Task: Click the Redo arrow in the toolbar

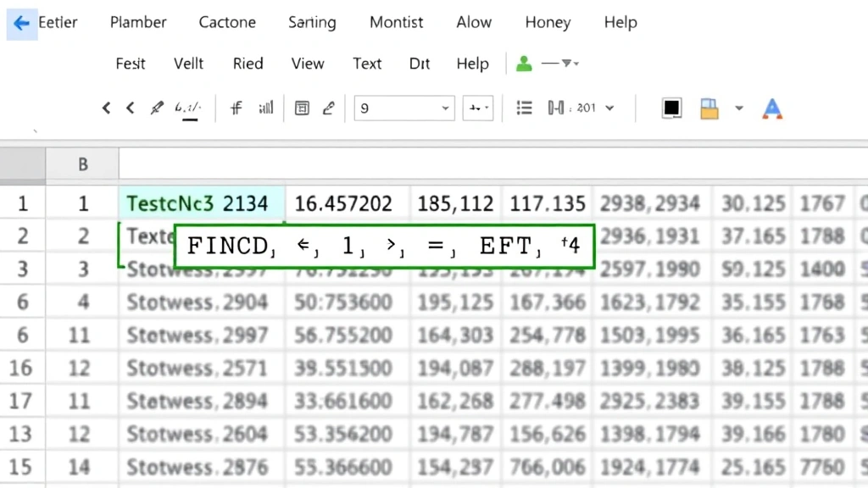Action: point(129,108)
